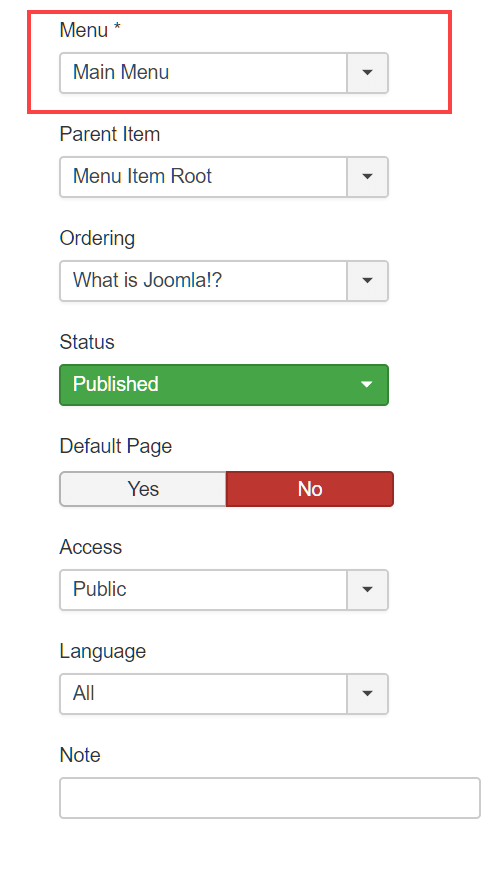Screen dimensions: 502x880
Task: Set Default Page to No
Action: tap(310, 489)
